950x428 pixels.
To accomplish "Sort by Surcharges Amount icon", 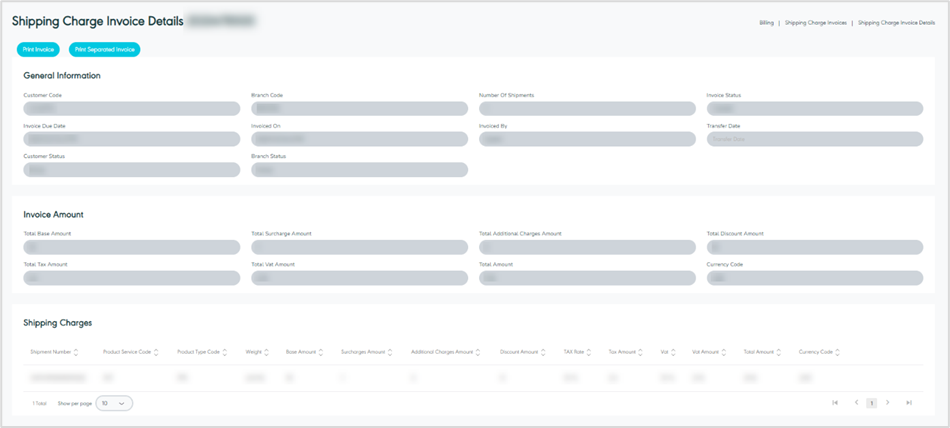I will (390, 352).
